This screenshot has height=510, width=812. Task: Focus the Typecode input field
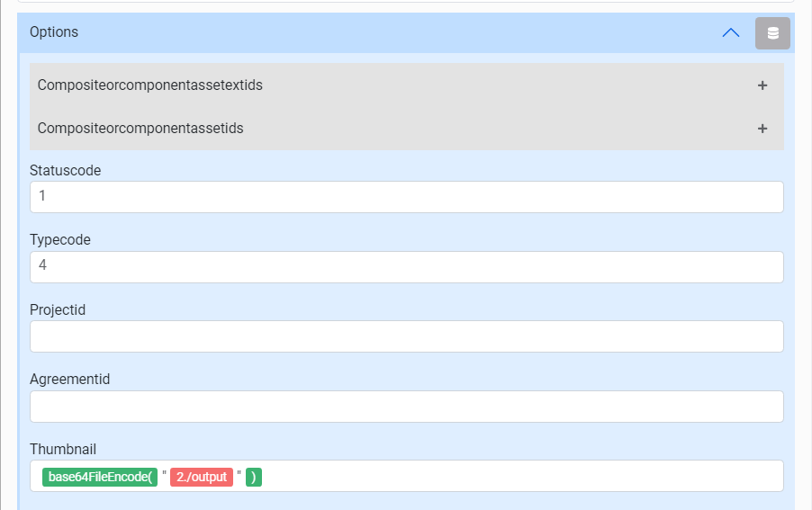pyautogui.click(x=406, y=267)
